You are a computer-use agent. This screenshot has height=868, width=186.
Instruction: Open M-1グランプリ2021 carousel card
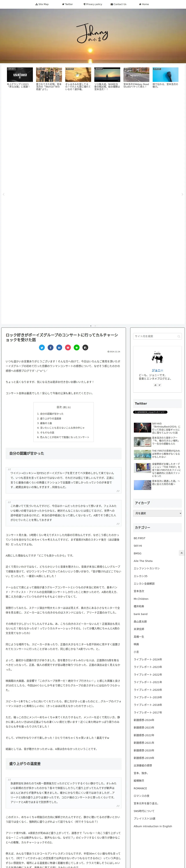(20, 79)
